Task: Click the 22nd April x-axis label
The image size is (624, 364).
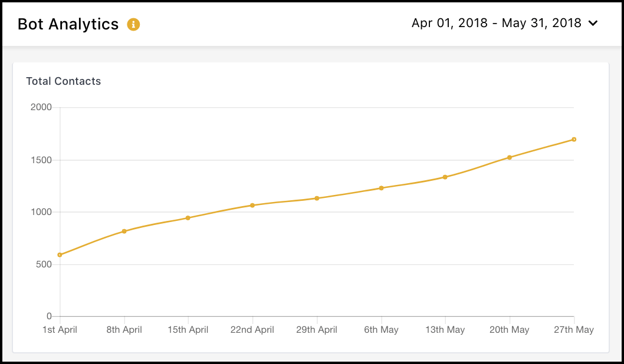Action: pos(252,330)
